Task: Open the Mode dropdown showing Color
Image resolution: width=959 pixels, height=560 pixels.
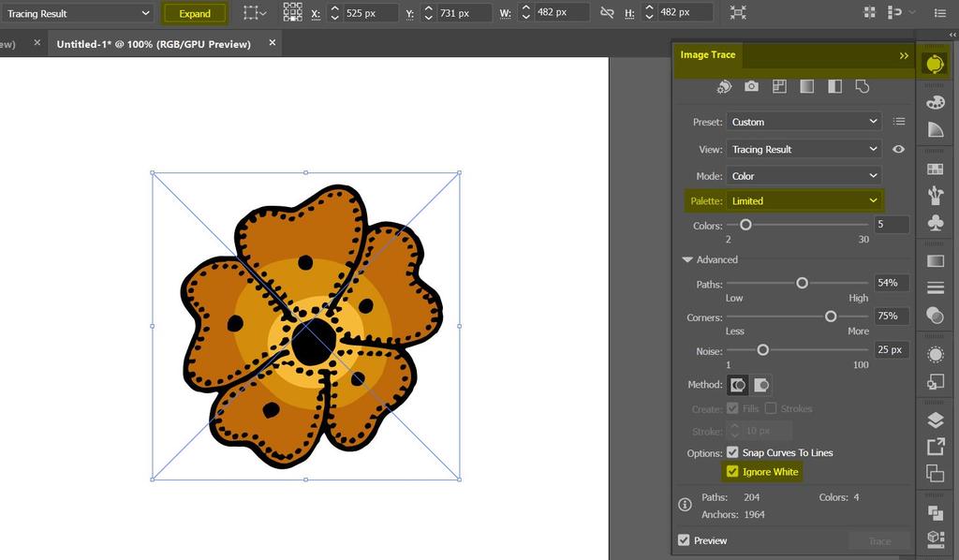Action: [x=804, y=176]
